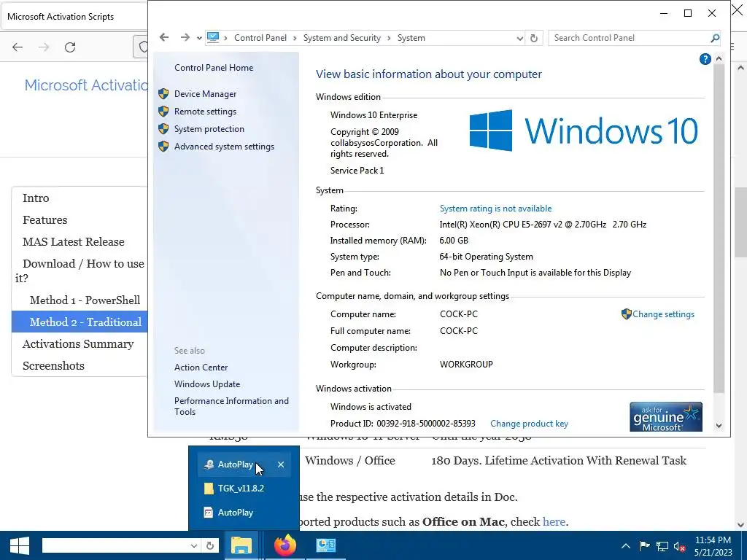747x560 pixels.
Task: Open Method 2 - Traditional item
Action: pos(80,322)
